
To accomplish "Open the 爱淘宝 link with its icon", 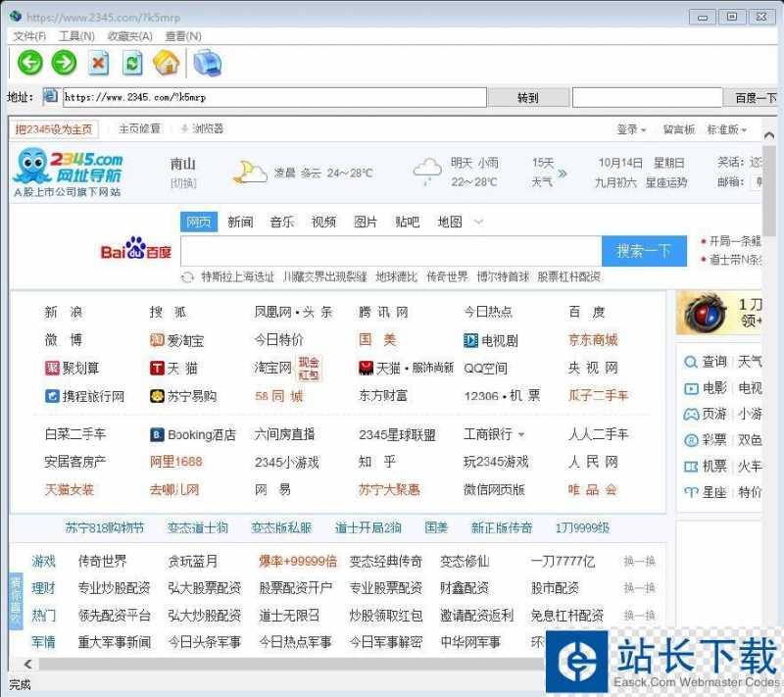I will tap(177, 340).
